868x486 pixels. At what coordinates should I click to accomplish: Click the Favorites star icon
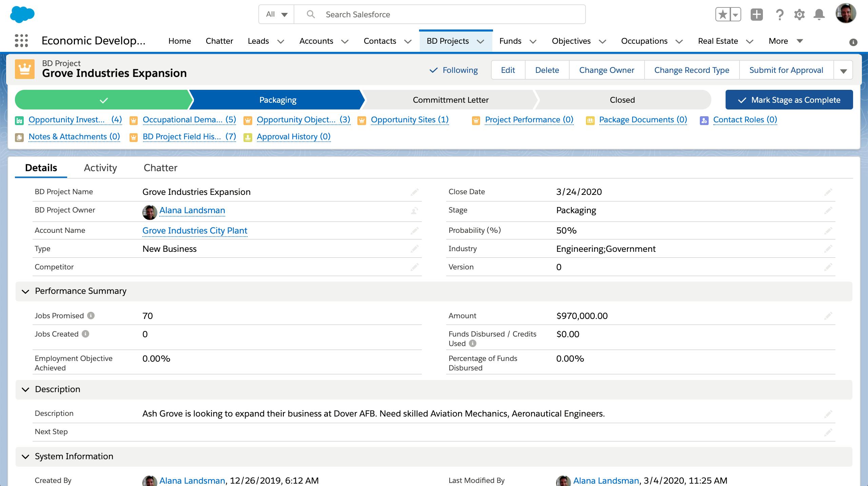pyautogui.click(x=723, y=15)
